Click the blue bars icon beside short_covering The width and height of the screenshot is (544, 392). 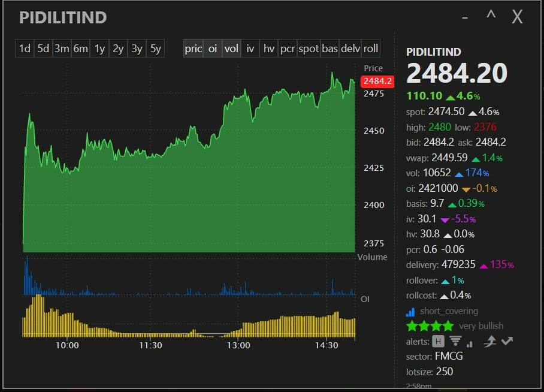pos(410,312)
